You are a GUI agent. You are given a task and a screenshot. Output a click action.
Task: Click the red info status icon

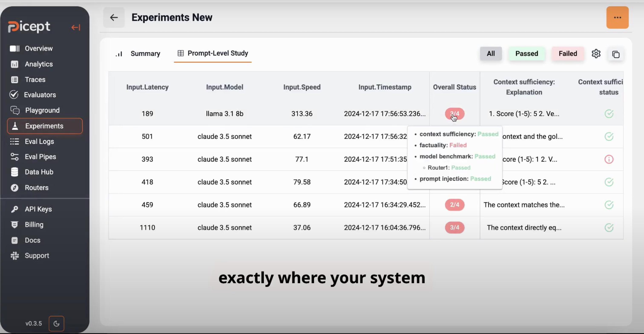609,159
